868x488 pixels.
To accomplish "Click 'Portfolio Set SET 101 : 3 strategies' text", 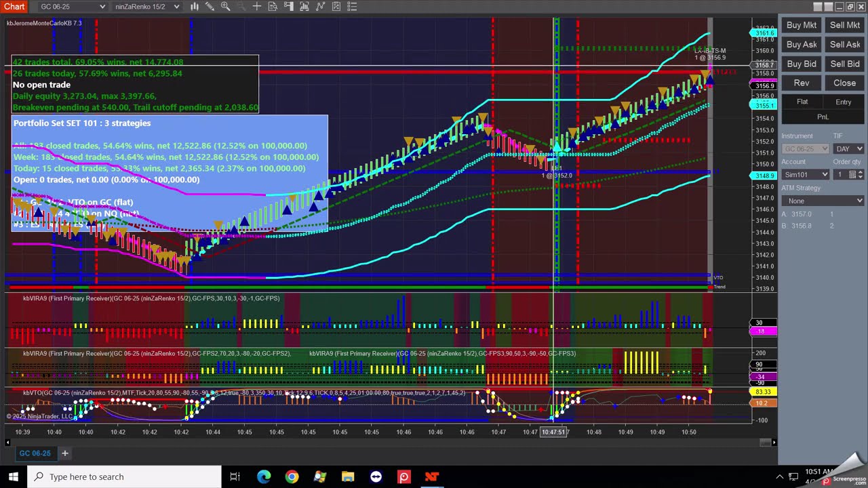I will (82, 123).
